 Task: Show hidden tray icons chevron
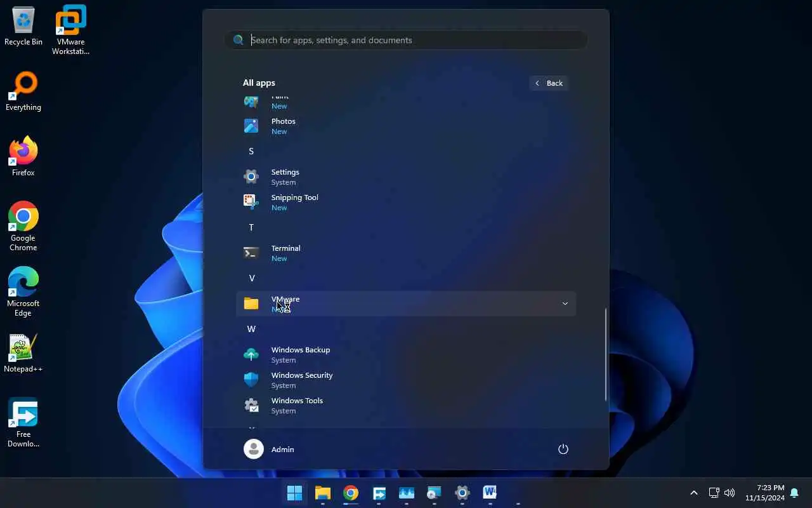click(694, 493)
